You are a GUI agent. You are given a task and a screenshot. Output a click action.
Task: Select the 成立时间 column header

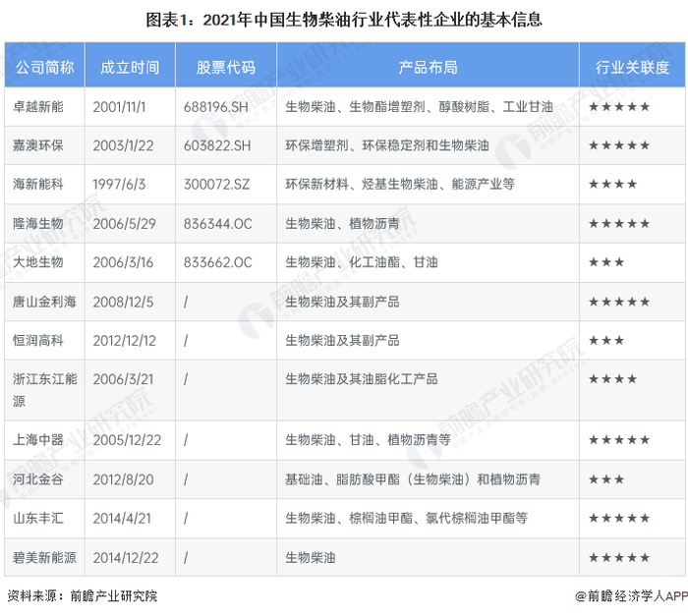click(130, 65)
